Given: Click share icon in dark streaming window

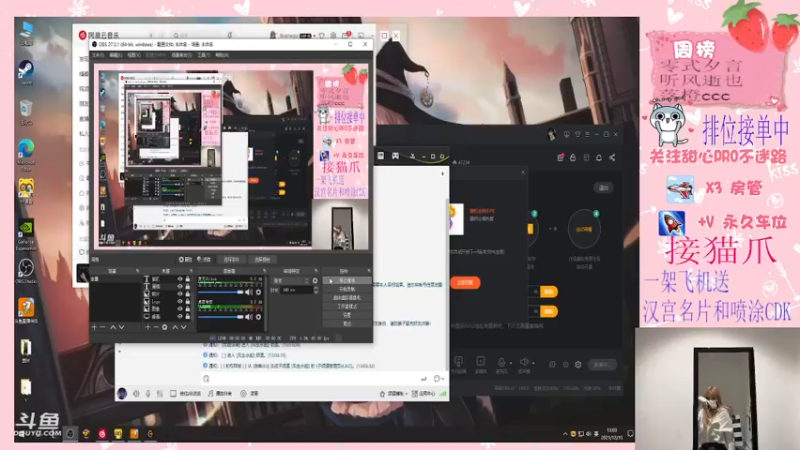Looking at the screenshot, I should [612, 158].
